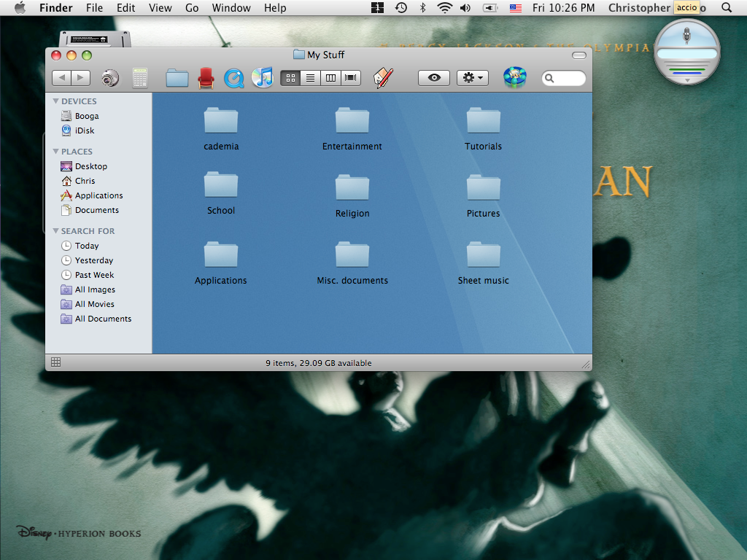Open the QuickTime icon in the toolbar
Image resolution: width=747 pixels, height=560 pixels.
[234, 77]
